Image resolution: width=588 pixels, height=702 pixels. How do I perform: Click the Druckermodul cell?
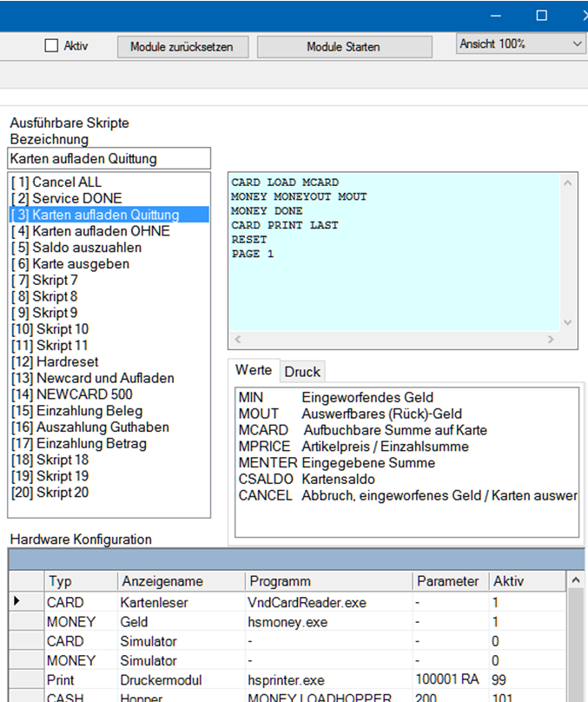click(182, 679)
